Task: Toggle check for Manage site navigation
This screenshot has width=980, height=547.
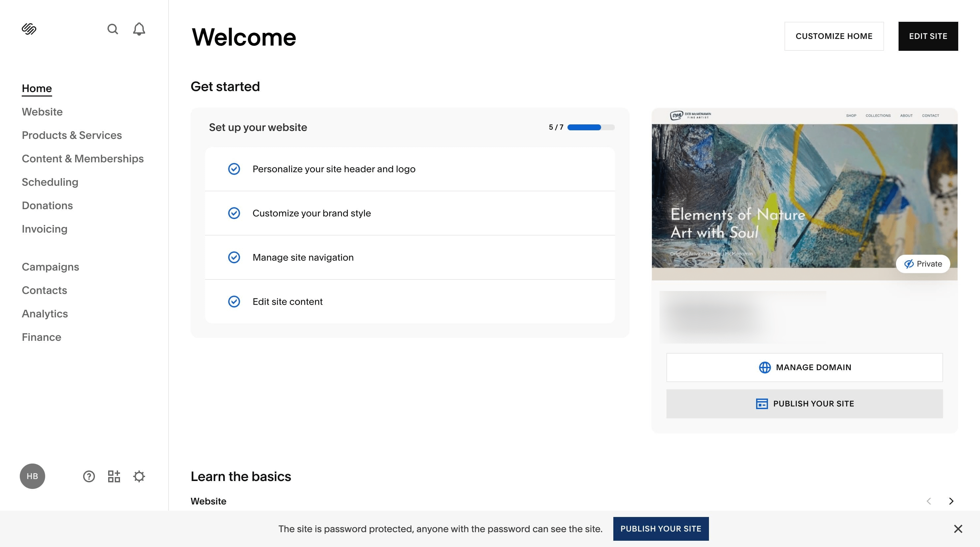Action: click(234, 257)
